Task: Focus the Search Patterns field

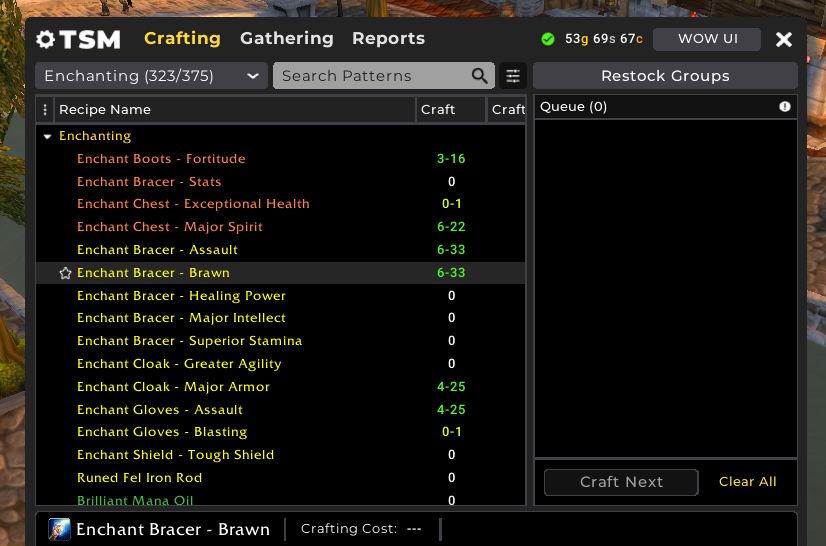Action: [x=384, y=76]
